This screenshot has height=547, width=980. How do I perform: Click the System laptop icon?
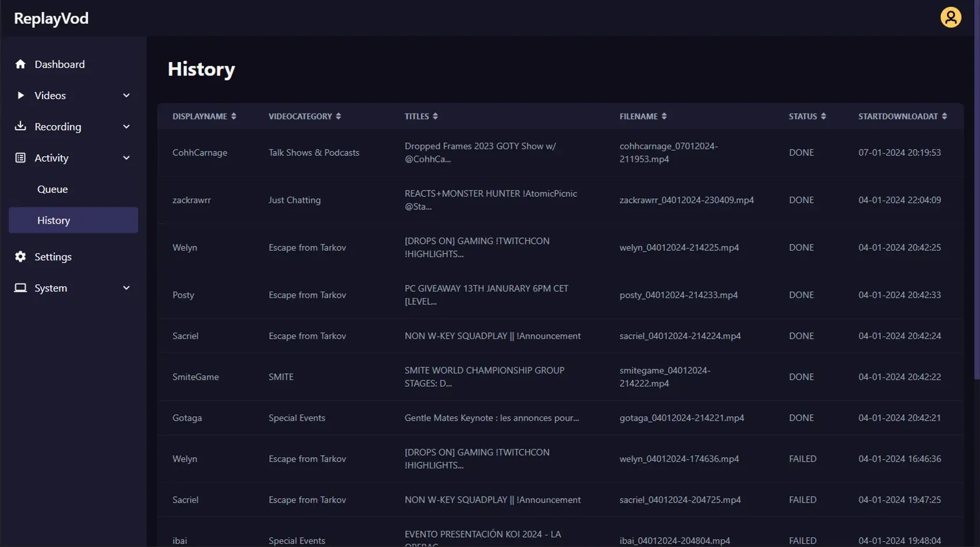click(x=21, y=288)
